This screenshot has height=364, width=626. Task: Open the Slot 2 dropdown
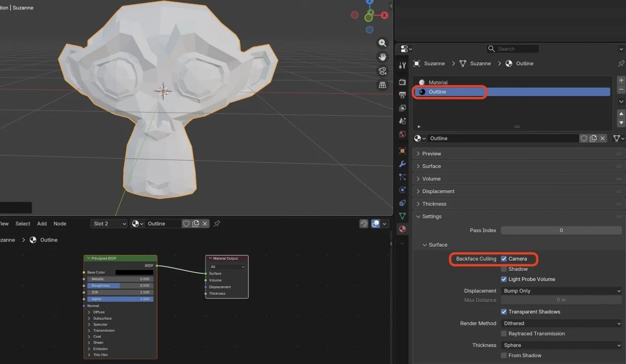tap(109, 224)
